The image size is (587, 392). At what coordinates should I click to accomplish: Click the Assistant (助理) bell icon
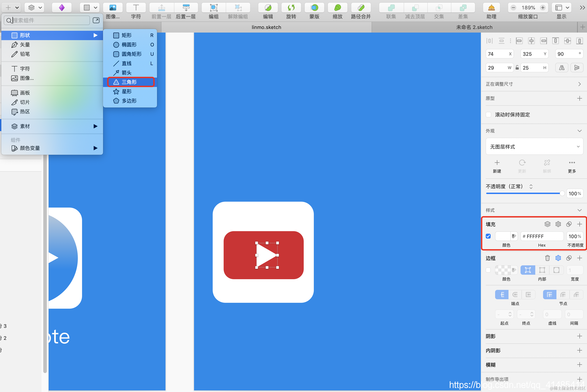pos(491,8)
